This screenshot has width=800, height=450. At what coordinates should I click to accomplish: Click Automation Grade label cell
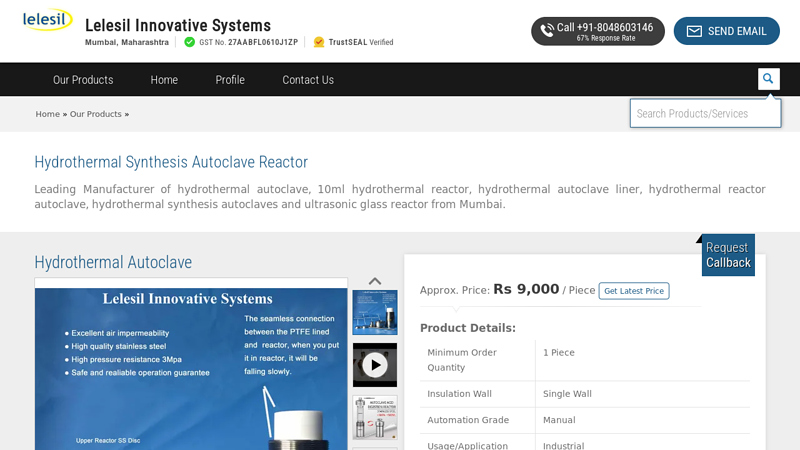click(x=468, y=420)
